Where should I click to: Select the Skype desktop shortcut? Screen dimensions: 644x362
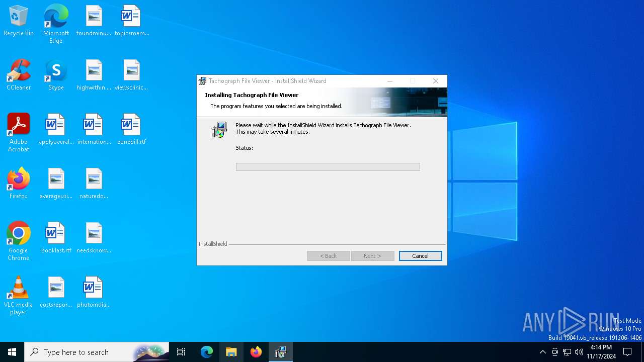click(56, 75)
